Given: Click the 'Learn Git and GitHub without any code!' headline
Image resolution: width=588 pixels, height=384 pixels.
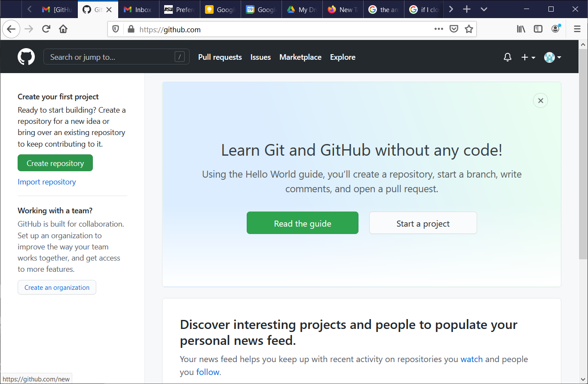Looking at the screenshot, I should [x=361, y=150].
